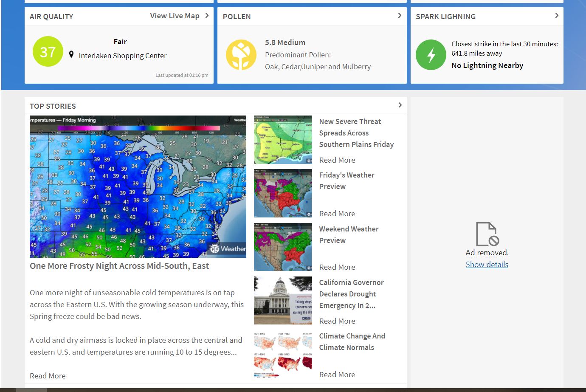586x392 pixels.
Task: Click the Show details link
Action: pos(487,265)
